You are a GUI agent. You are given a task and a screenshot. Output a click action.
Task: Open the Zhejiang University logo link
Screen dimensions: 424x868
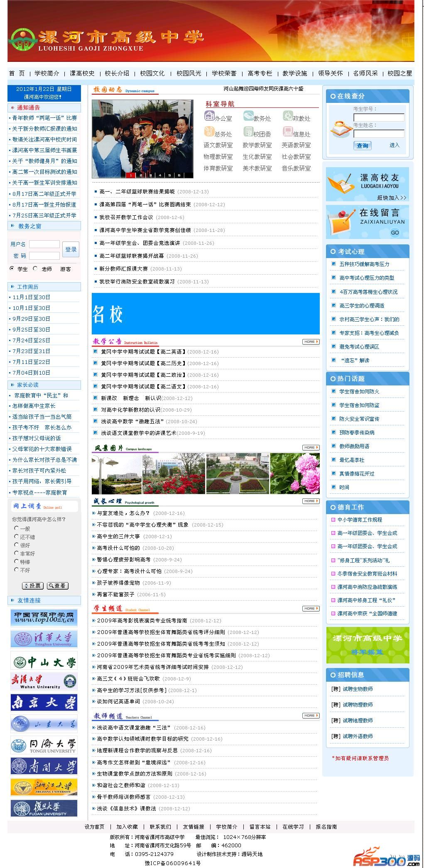44,788
